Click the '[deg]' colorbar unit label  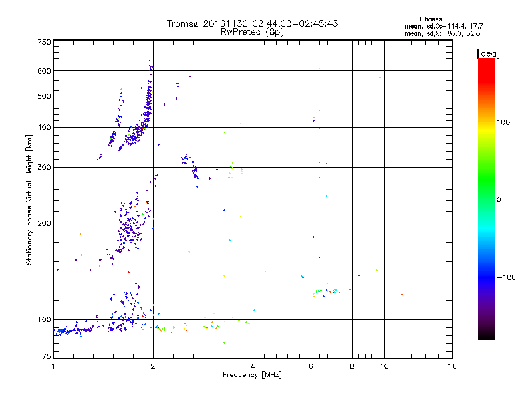488,53
